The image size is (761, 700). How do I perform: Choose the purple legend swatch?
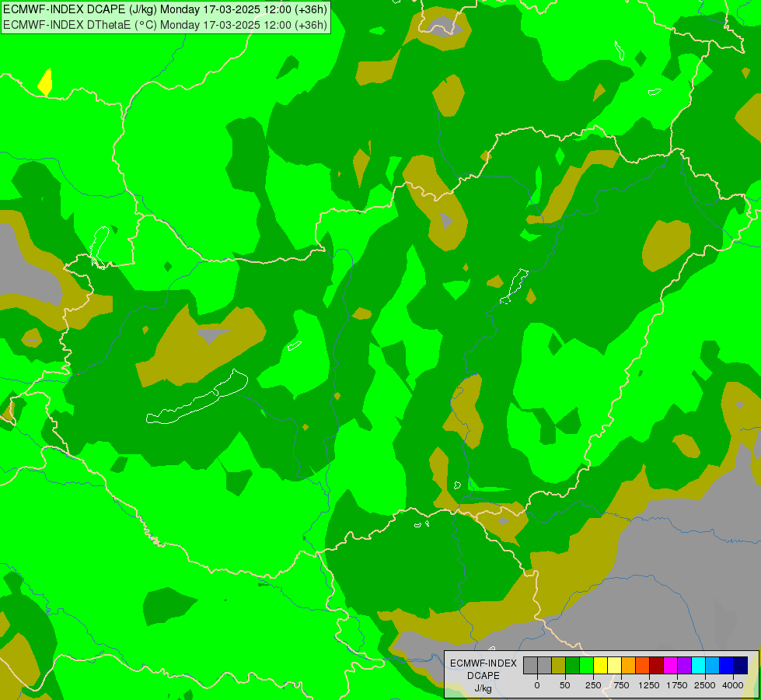coord(684,666)
